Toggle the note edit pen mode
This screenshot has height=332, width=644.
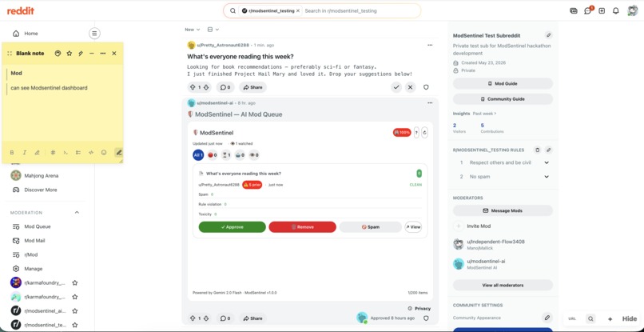tap(119, 153)
